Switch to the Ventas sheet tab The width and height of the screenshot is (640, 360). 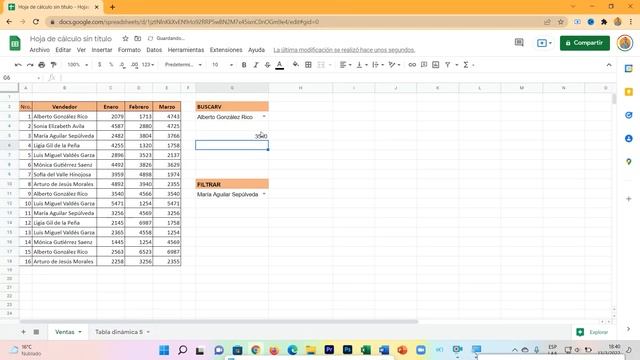pyautogui.click(x=68, y=332)
